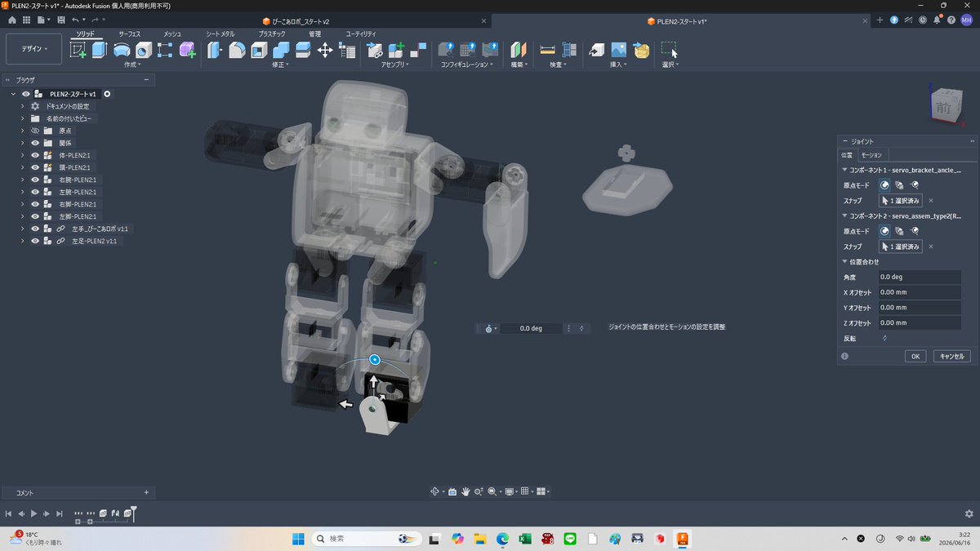The height and width of the screenshot is (551, 980).
Task: Switch to ぴーこあロボ_スタート v2 document tab
Action: click(296, 21)
